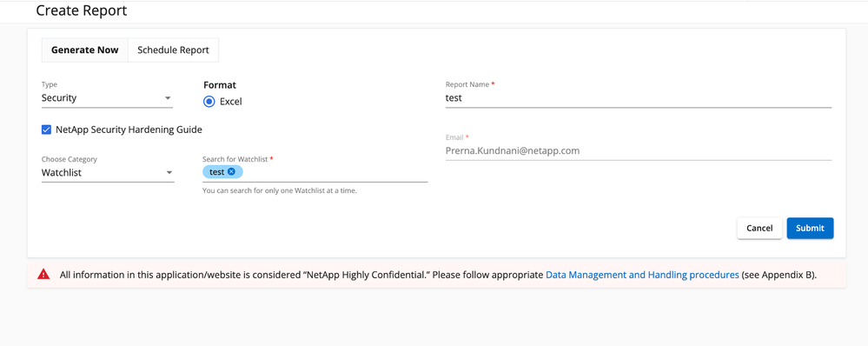Open the Type dropdown showing Security
The width and height of the screenshot is (868, 346).
coord(107,98)
